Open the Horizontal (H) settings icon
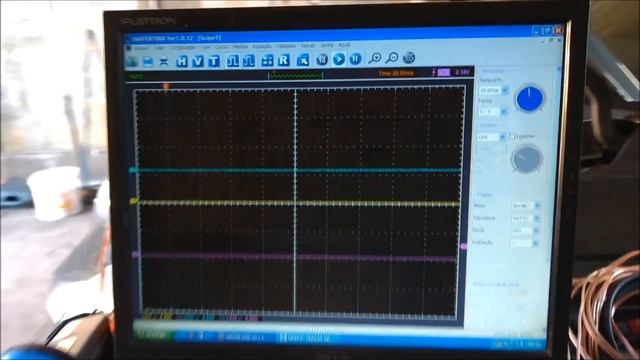This screenshot has height=360, width=640. coord(182,61)
